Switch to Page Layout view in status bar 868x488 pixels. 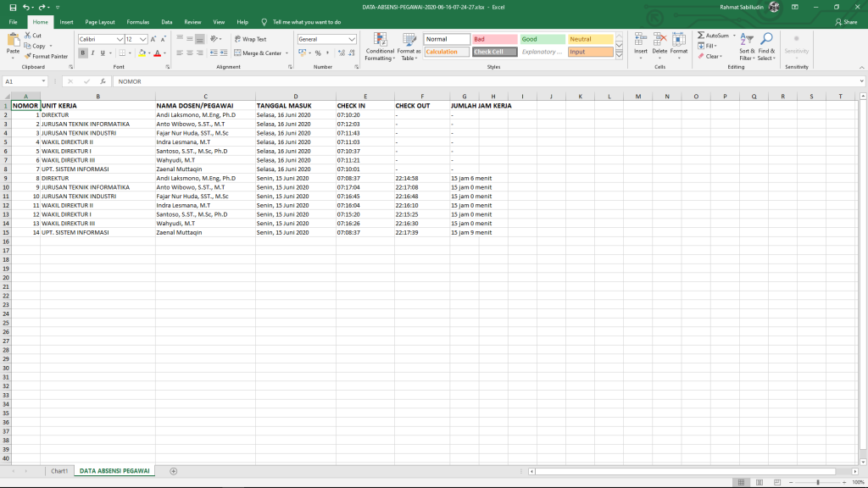click(759, 482)
